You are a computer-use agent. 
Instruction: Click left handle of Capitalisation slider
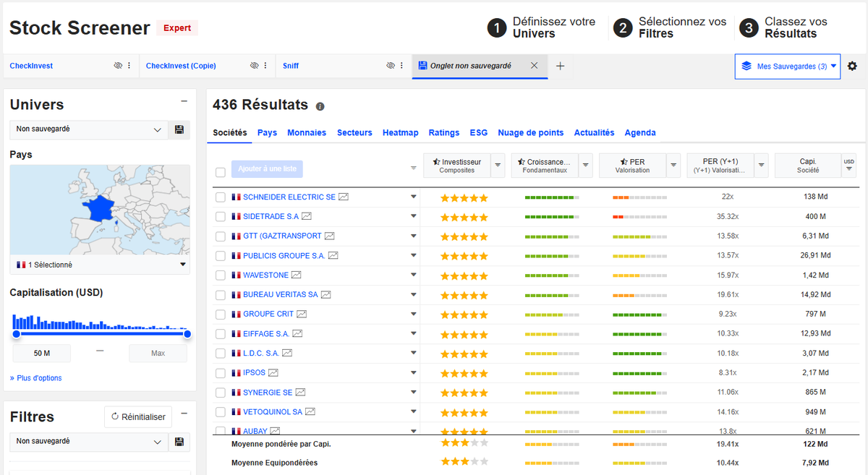[16, 334]
